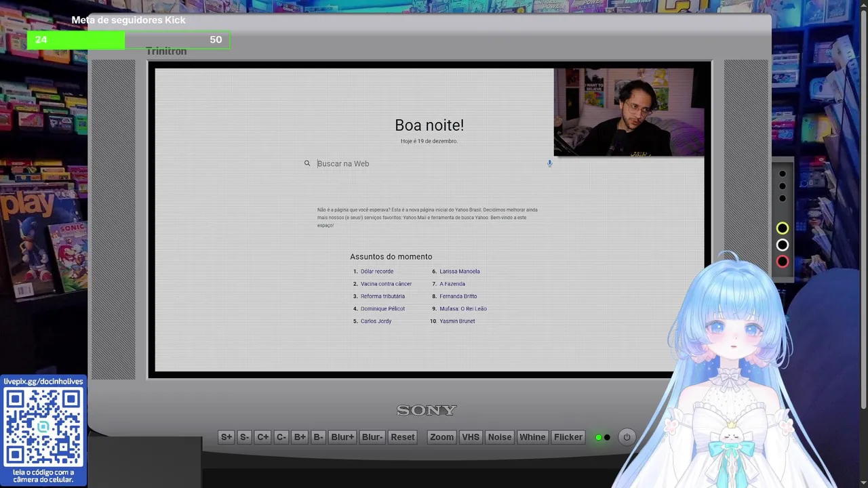Toggle the Noise effect

(500, 437)
